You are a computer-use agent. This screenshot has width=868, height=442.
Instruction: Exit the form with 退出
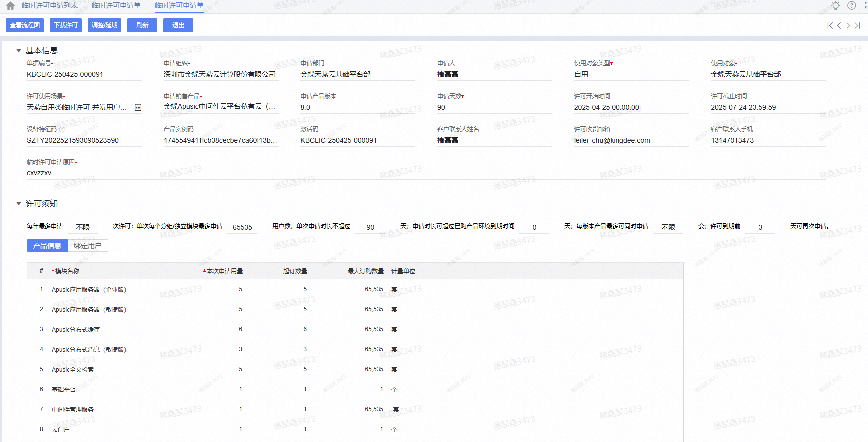[x=178, y=25]
